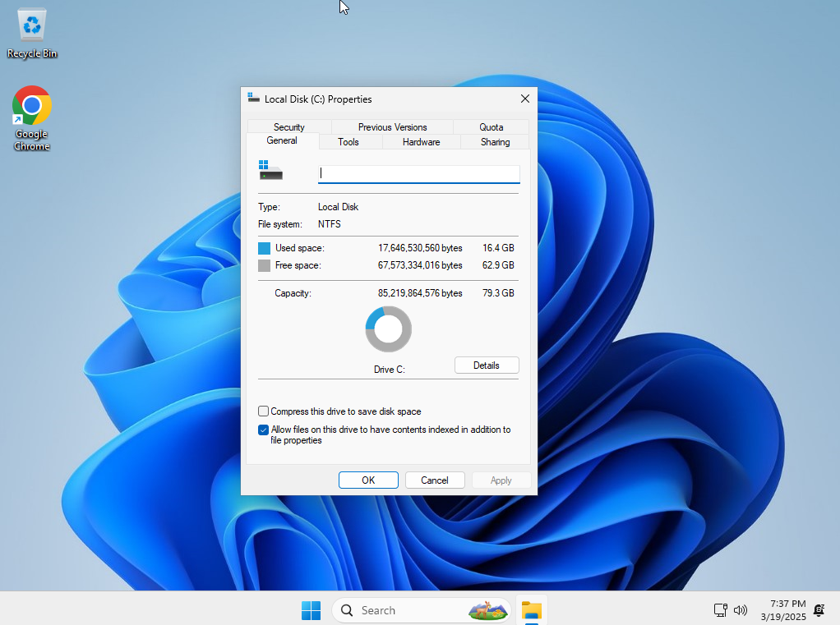Click the network icon in system tray
This screenshot has height=625, width=840.
tap(720, 610)
